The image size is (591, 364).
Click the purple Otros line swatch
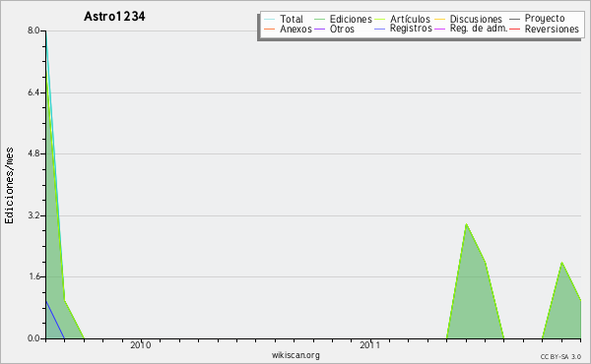coord(319,29)
